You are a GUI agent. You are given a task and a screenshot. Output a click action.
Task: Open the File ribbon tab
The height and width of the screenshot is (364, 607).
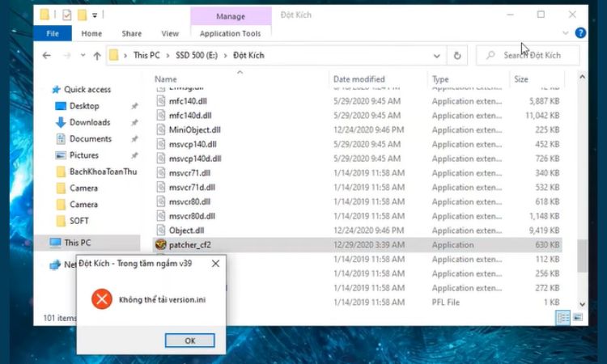[53, 34]
